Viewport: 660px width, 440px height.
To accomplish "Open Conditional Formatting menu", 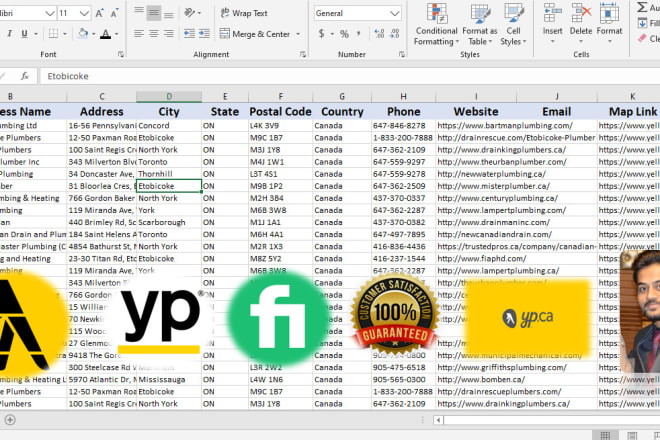I will pos(436,24).
